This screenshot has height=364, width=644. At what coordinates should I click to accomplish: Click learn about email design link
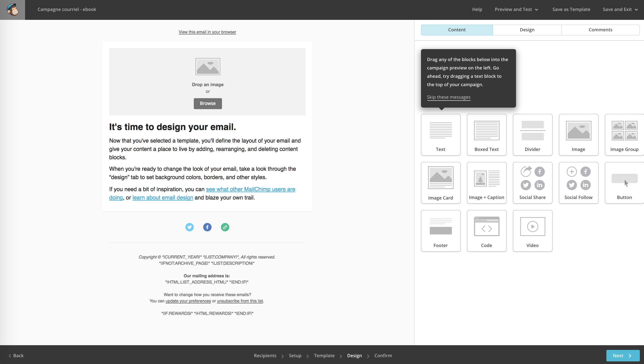point(163,198)
